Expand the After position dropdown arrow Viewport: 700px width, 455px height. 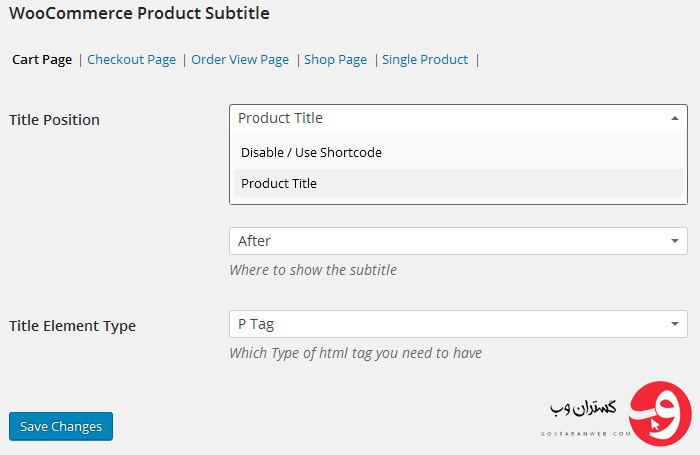coord(675,241)
